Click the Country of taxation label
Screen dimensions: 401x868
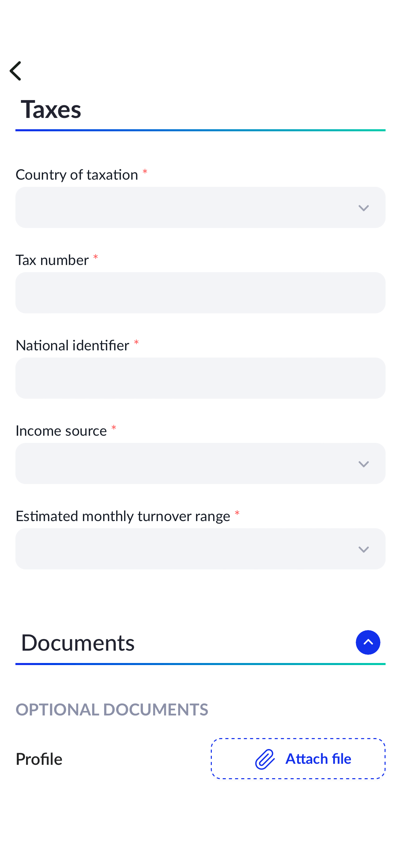click(x=77, y=175)
